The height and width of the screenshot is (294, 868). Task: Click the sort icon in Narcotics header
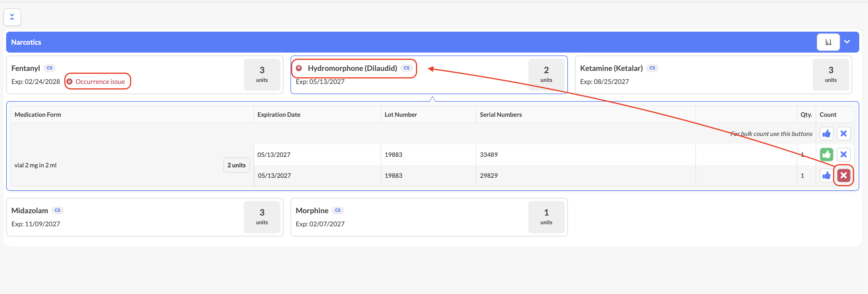pyautogui.click(x=828, y=42)
